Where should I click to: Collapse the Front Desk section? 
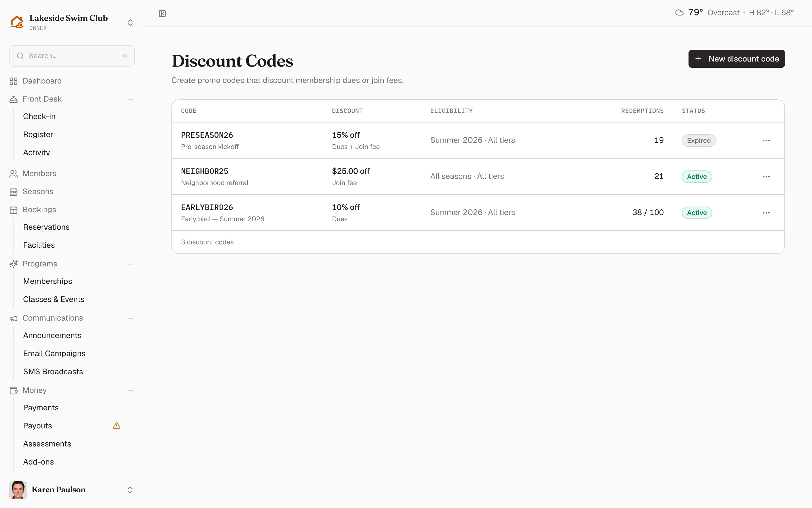click(131, 99)
